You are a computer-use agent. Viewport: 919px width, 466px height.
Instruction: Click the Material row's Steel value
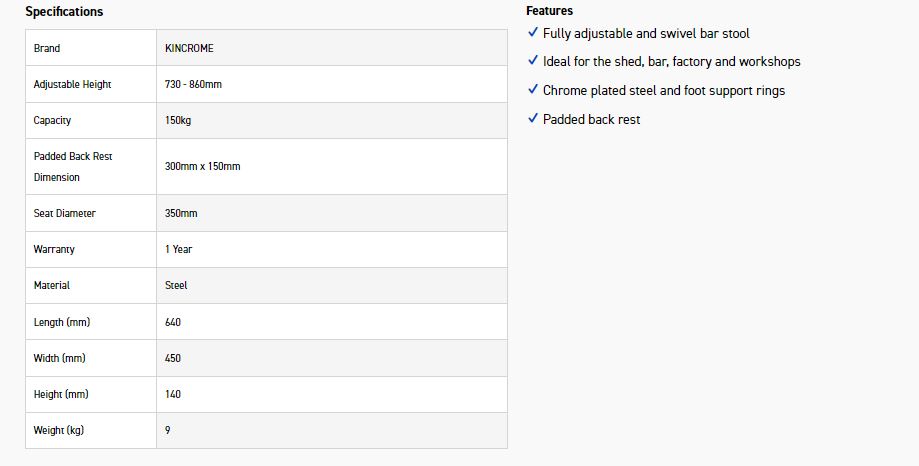pyautogui.click(x=176, y=285)
